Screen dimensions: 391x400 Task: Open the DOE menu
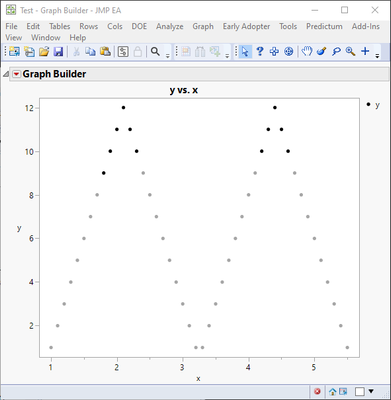(x=139, y=26)
